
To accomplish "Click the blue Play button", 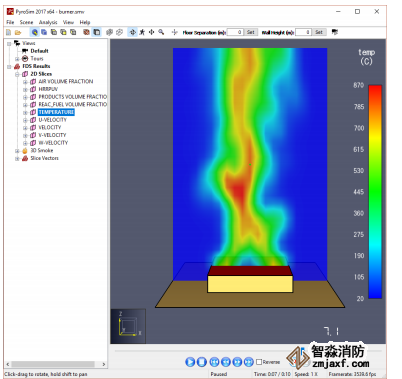I will point(190,362).
